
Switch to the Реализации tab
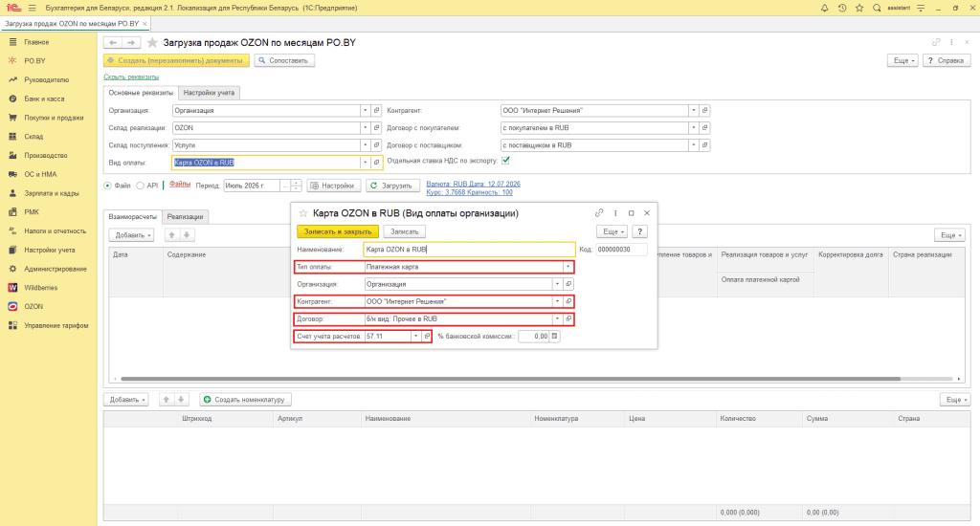(185, 217)
